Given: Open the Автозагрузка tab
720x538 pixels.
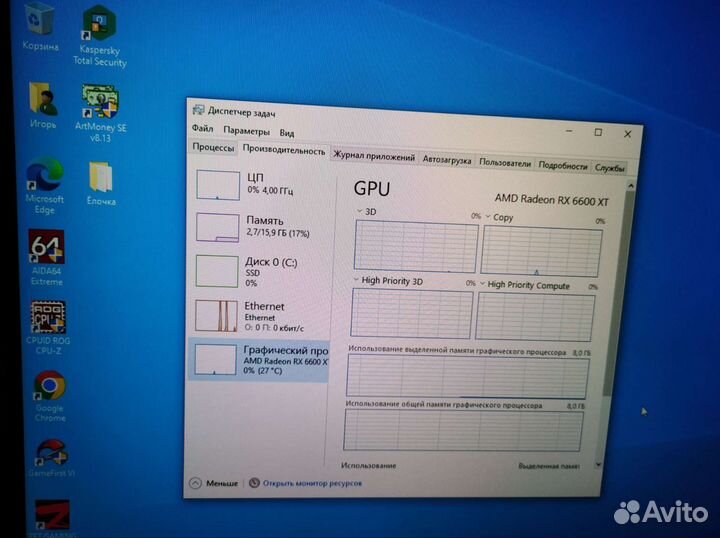Looking at the screenshot, I should [x=447, y=160].
